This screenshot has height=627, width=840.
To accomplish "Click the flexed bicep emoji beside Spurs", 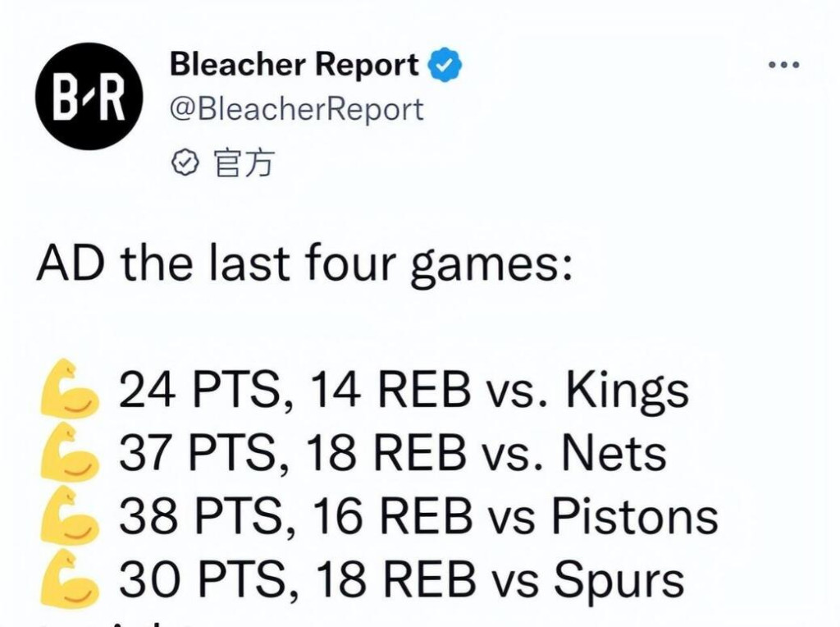I will (69, 578).
